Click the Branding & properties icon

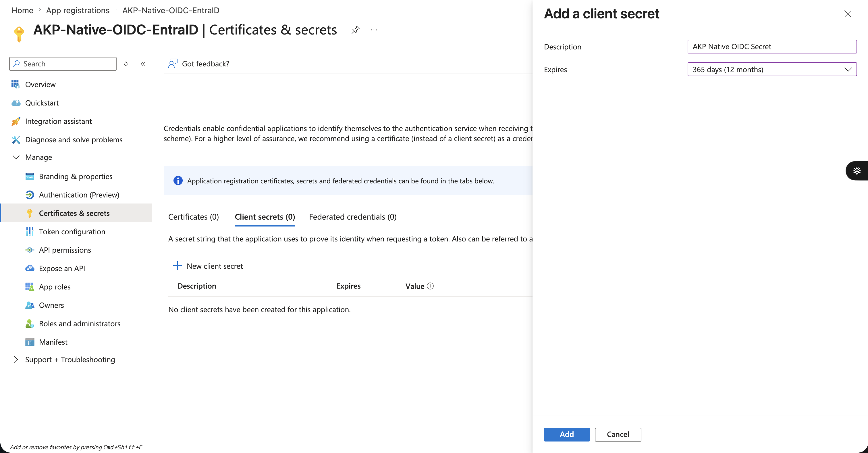30,176
